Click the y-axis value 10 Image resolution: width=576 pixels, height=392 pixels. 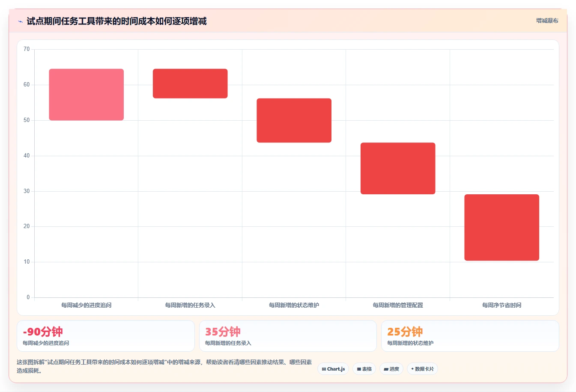click(x=27, y=262)
